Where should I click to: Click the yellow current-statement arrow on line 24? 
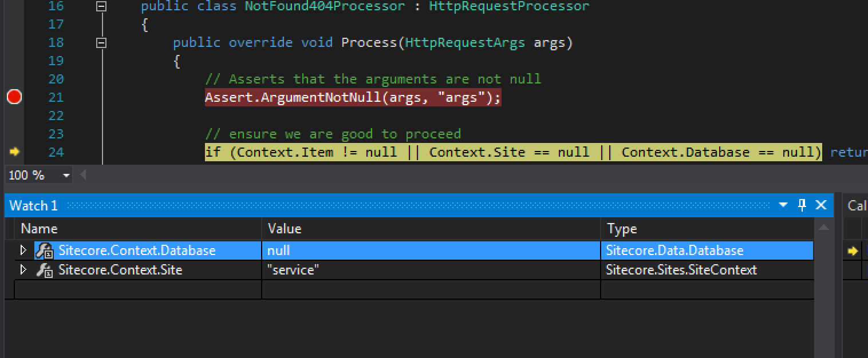(x=14, y=152)
